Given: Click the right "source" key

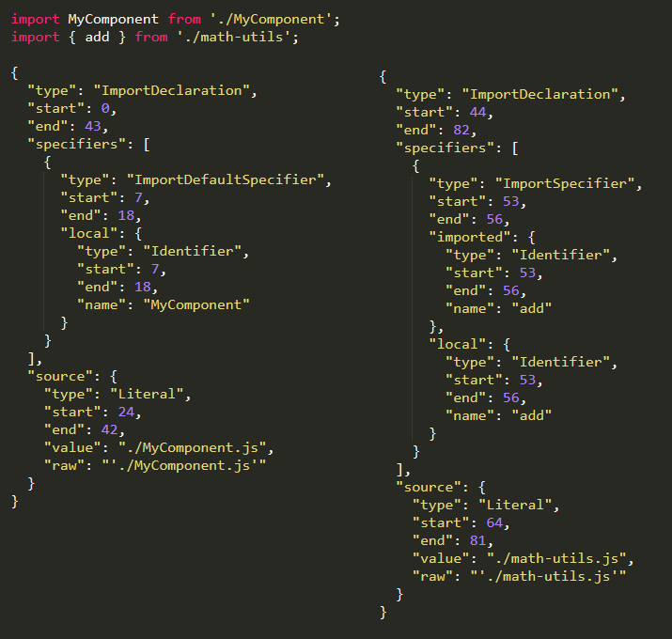Looking at the screenshot, I should [x=429, y=488].
